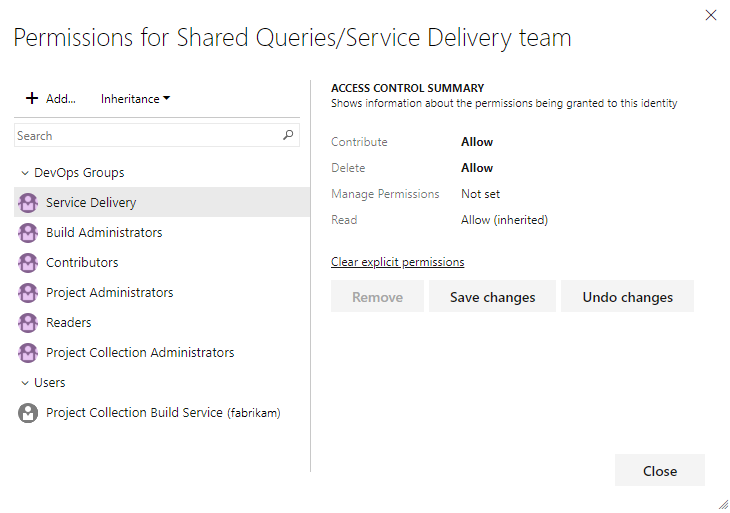This screenshot has width=730, height=513.
Task: Click the Service Delivery group icon
Action: tap(28, 203)
